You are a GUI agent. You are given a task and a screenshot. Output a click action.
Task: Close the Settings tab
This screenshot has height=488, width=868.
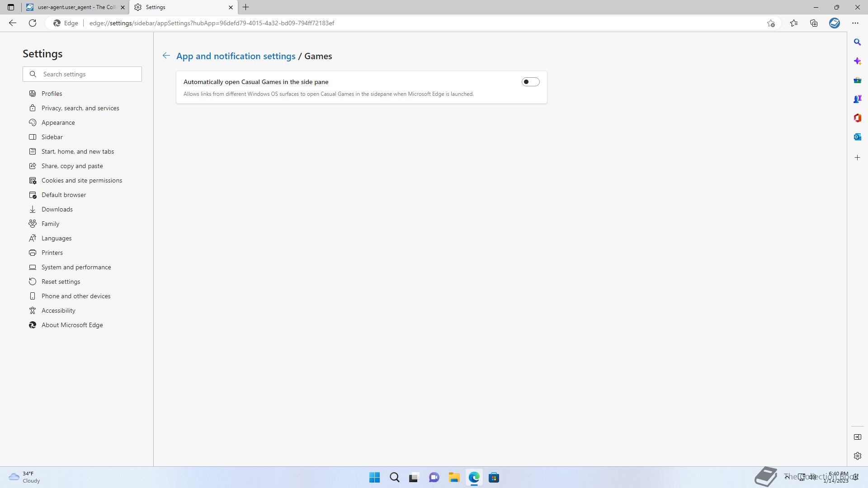(231, 7)
